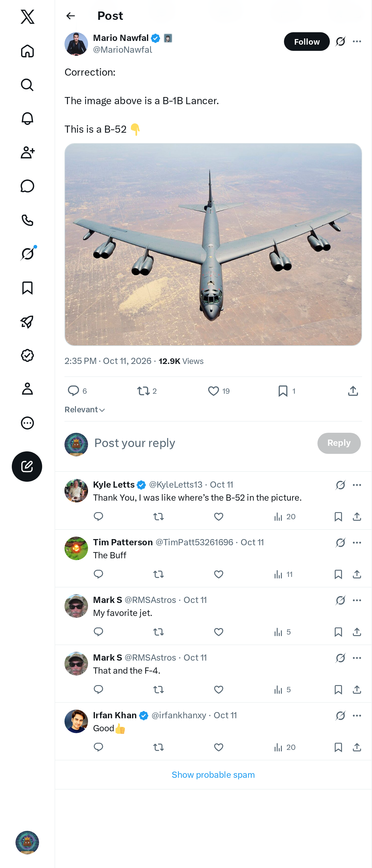Open the B-52 bomber photo

click(213, 244)
